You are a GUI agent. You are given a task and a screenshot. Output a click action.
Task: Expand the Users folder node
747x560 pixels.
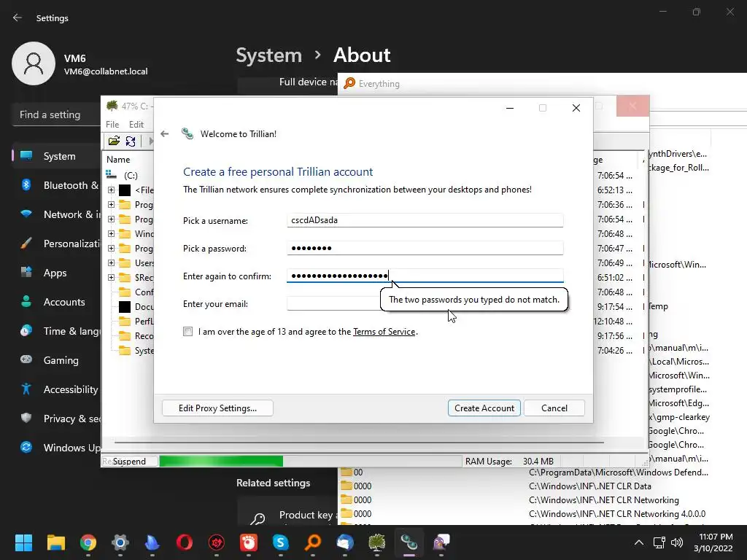tap(111, 262)
